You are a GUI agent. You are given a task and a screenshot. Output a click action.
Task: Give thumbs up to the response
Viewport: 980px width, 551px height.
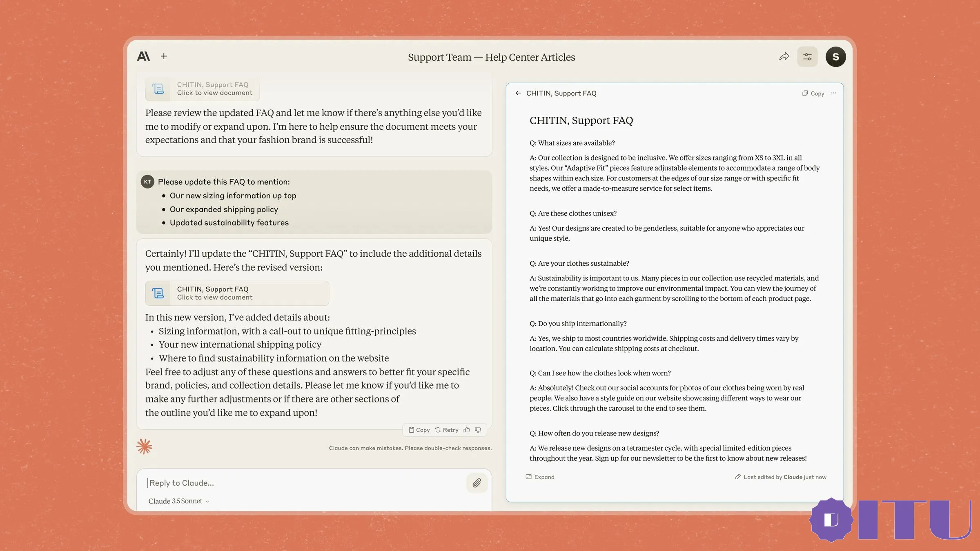click(467, 430)
